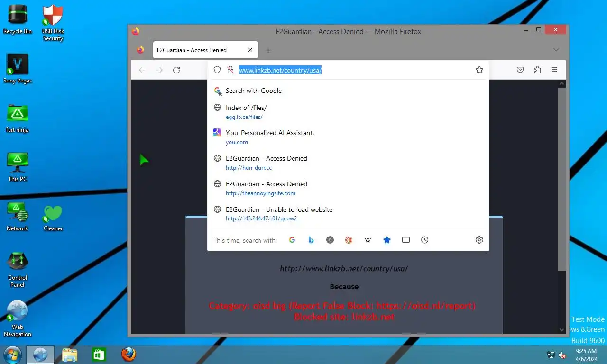The height and width of the screenshot is (364, 607).
Task: Open the Firefox hamburger application menu
Action: (554, 70)
